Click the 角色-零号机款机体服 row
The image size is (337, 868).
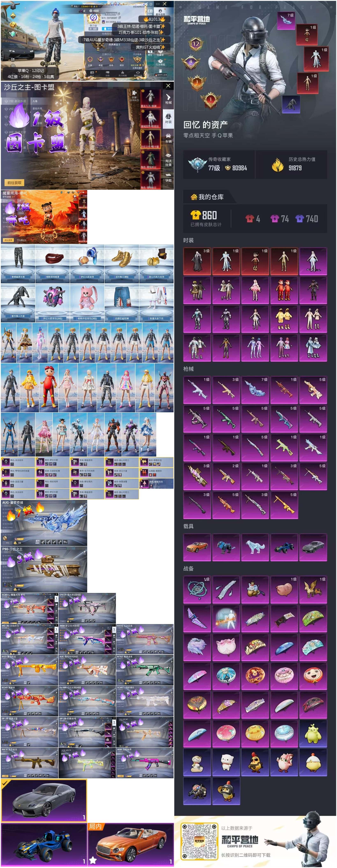click(18, 473)
